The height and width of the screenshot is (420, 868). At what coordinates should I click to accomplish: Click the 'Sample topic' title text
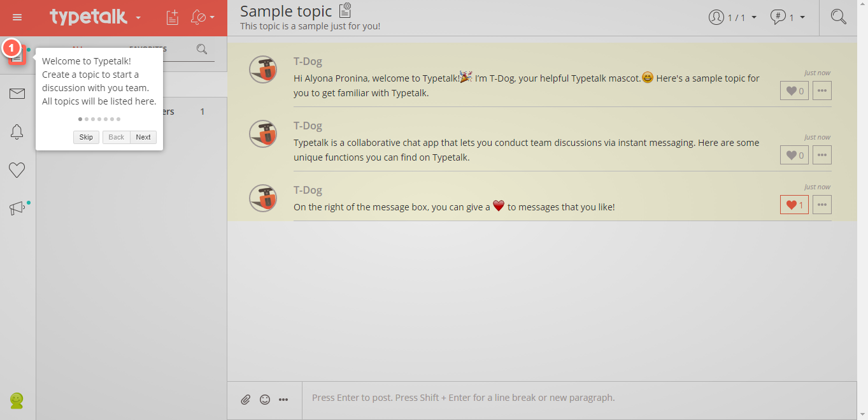pyautogui.click(x=286, y=11)
